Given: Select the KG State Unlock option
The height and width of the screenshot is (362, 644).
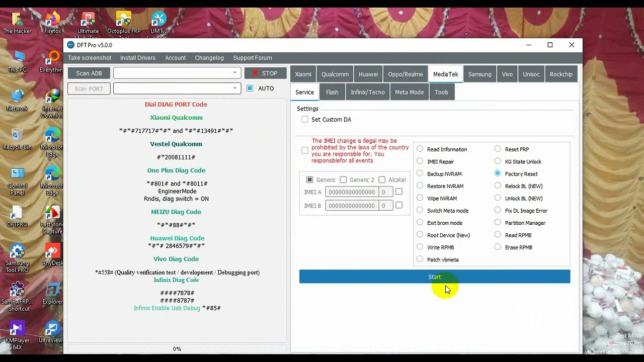Looking at the screenshot, I should pos(498,161).
